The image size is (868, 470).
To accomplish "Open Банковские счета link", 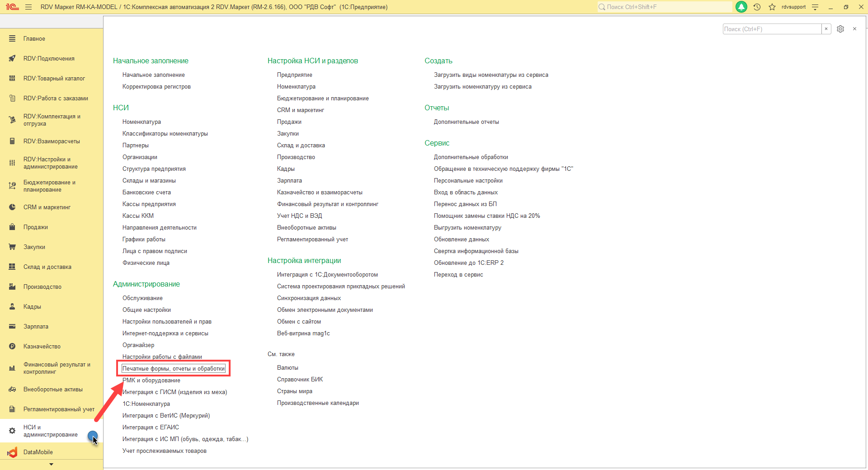I will click(146, 193).
